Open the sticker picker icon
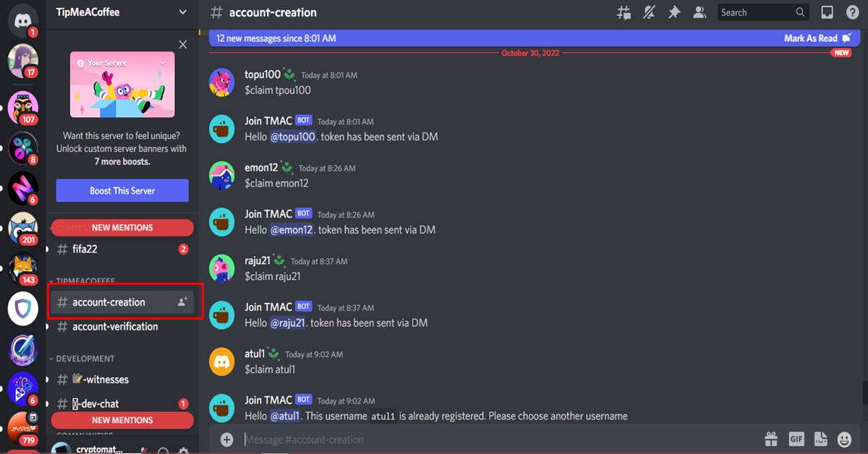The image size is (868, 454). click(x=820, y=439)
